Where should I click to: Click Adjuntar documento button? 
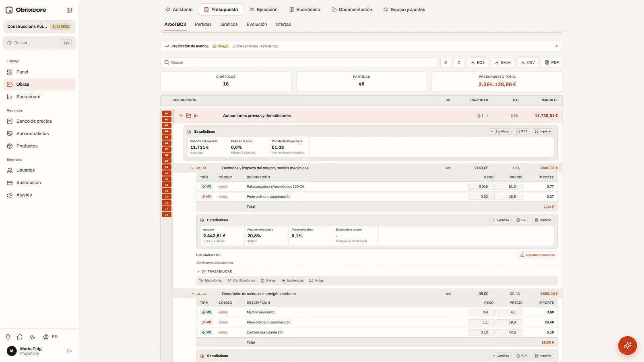[x=538, y=255]
